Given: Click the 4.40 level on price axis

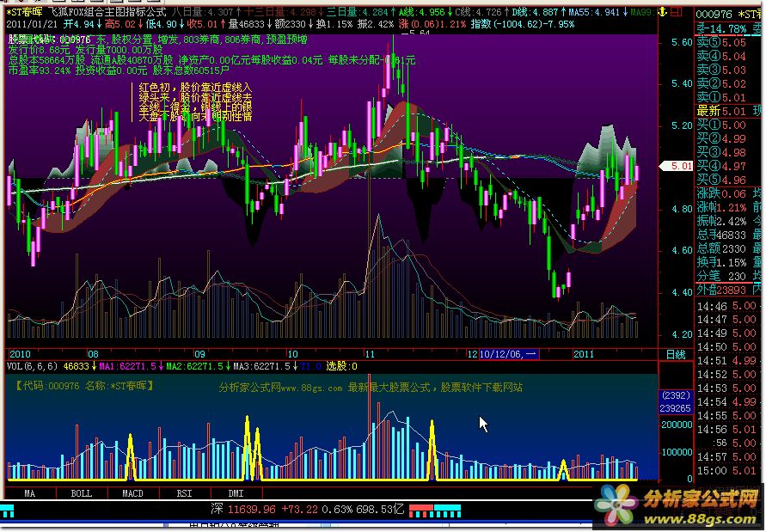Looking at the screenshot, I should [682, 292].
